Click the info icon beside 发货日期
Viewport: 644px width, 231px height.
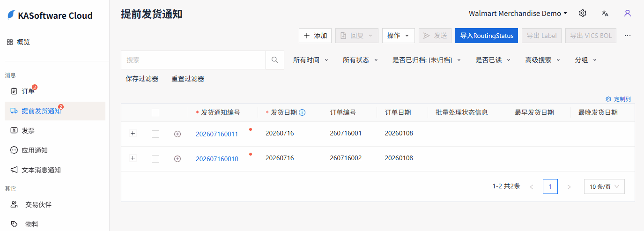click(302, 112)
